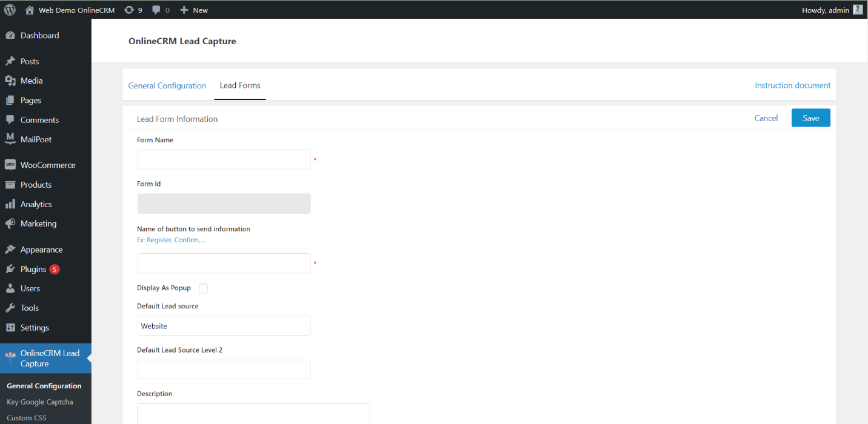Image resolution: width=868 pixels, height=424 pixels.
Task: Open Marketing via the megaphone icon
Action: [x=11, y=224]
